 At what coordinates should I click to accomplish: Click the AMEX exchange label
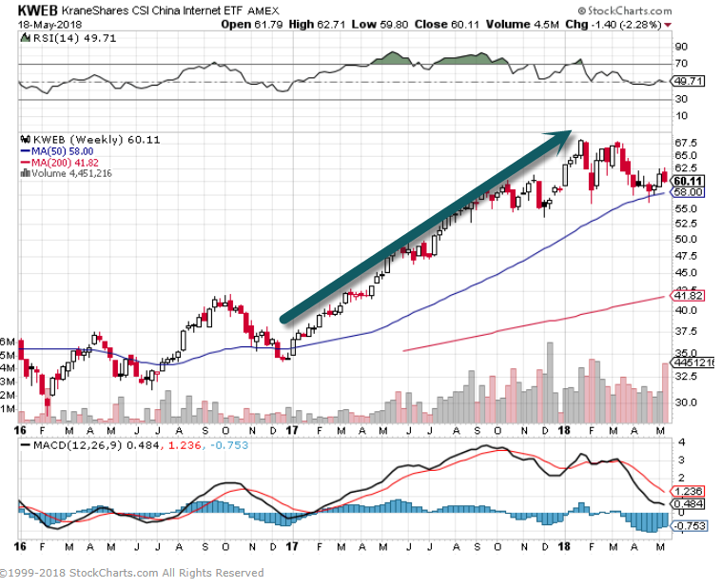point(263,11)
